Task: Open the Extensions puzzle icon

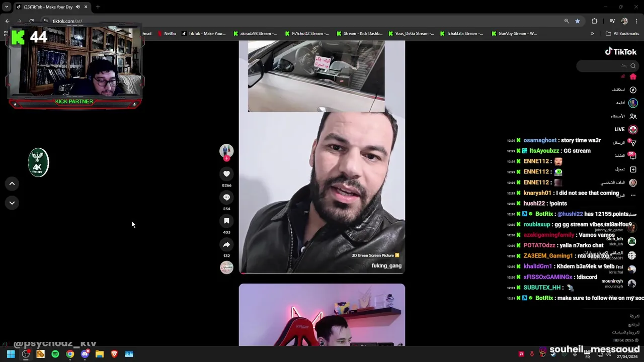Action: (x=595, y=21)
